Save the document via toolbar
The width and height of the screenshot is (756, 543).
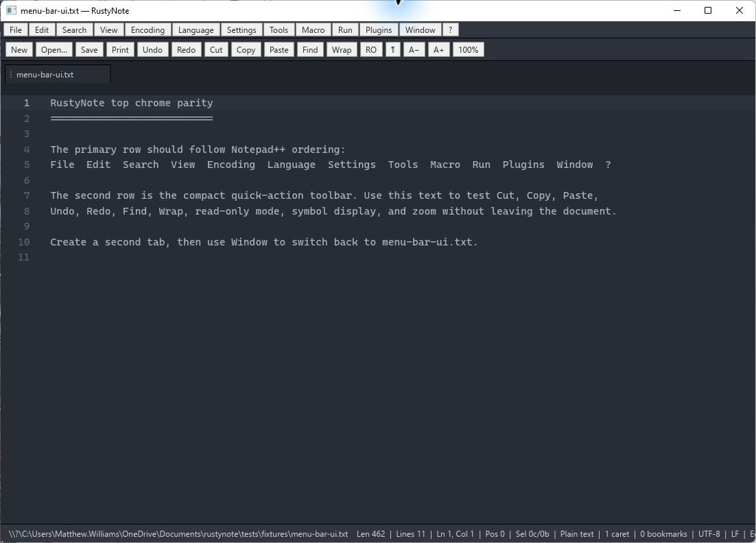(x=89, y=49)
